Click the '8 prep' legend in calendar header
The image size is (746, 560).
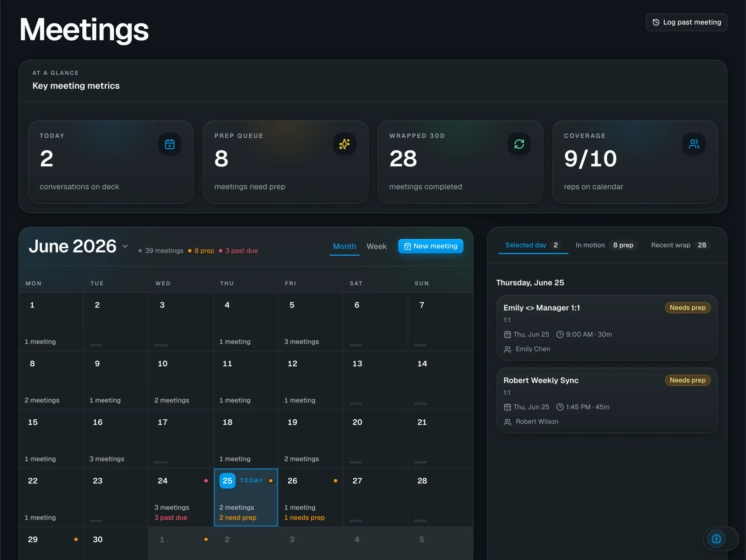pyautogui.click(x=201, y=251)
